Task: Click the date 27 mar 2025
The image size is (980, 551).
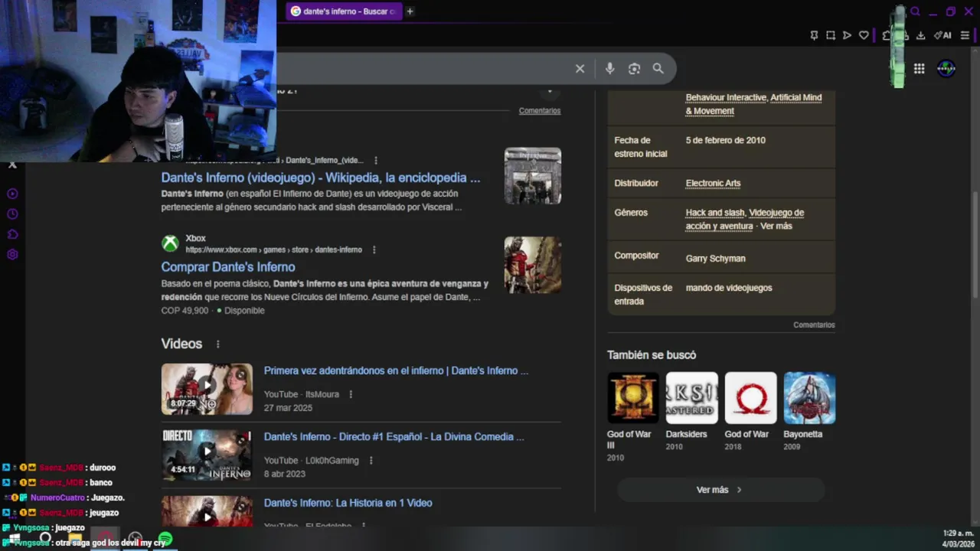Action: (288, 408)
